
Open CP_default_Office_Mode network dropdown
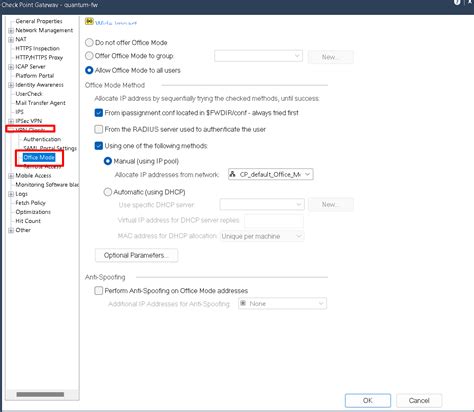pyautogui.click(x=271, y=174)
